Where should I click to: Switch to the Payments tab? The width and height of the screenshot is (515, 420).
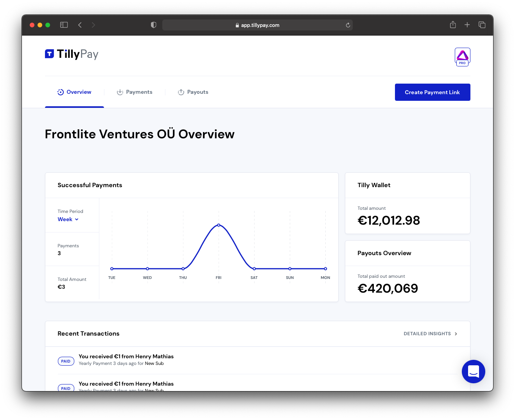tap(135, 92)
